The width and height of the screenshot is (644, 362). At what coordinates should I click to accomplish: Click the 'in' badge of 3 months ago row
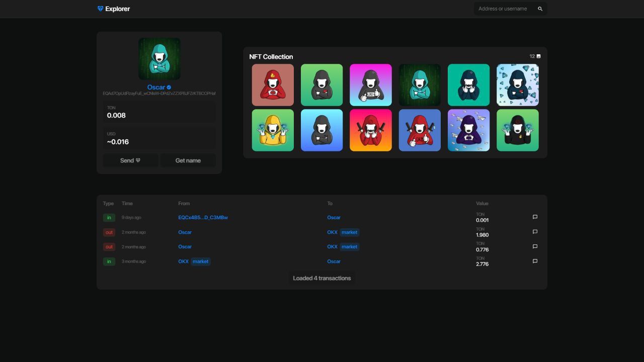pyautogui.click(x=109, y=261)
